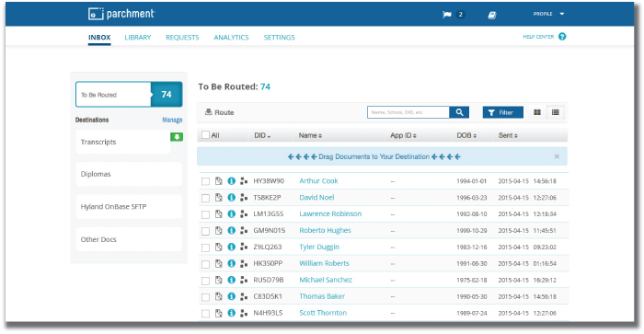Show info for Roberto Hughes
The image size is (644, 334).
click(232, 230)
